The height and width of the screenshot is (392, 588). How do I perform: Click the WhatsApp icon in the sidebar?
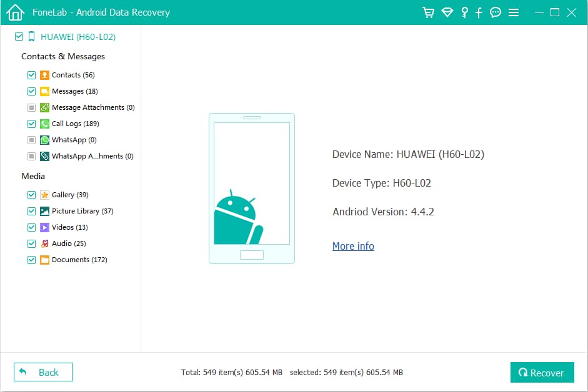44,140
